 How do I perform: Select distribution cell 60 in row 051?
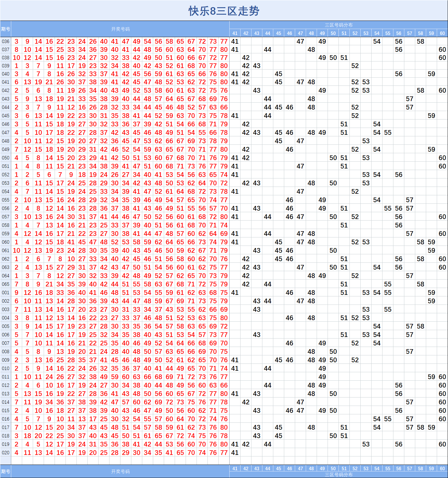click(x=442, y=166)
